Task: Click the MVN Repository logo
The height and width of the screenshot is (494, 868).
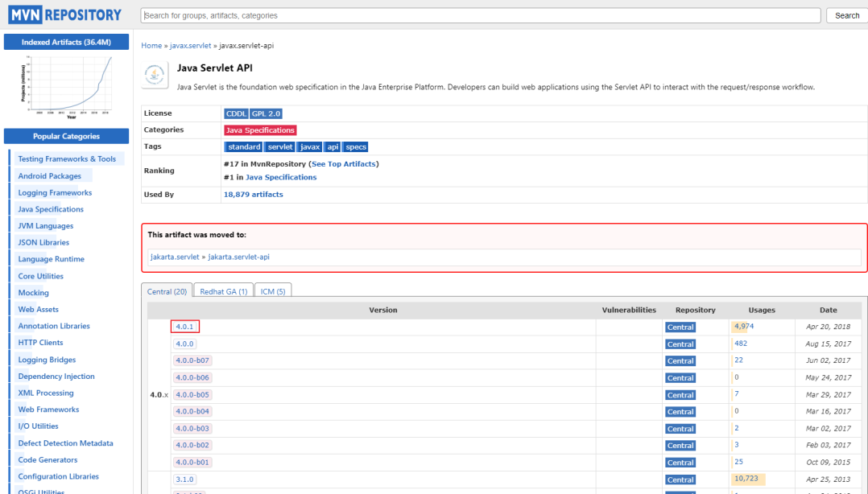Action: [64, 15]
